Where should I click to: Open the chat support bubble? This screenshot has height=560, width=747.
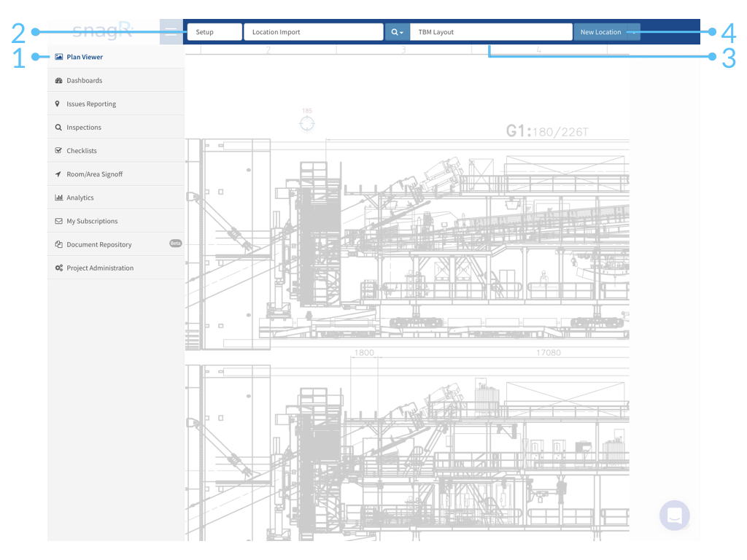pos(675,516)
